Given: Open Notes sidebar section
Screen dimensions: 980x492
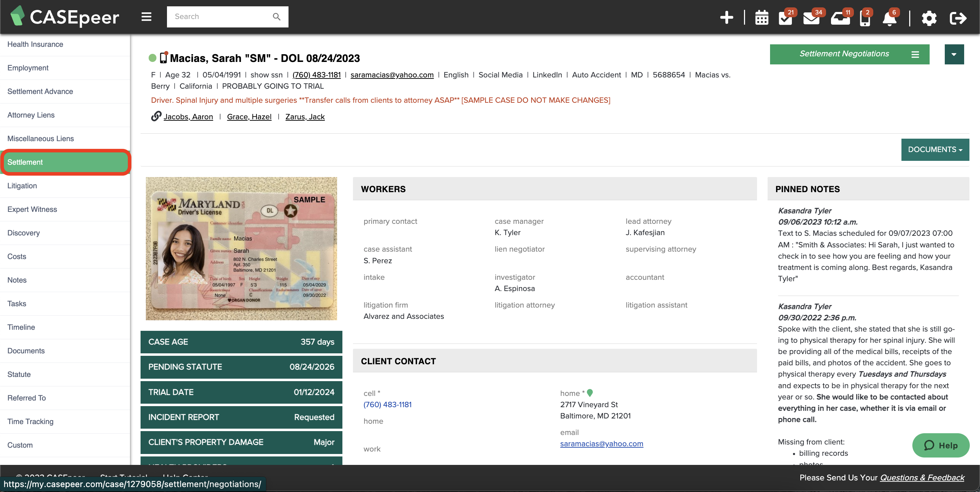Looking at the screenshot, I should pyautogui.click(x=65, y=280).
